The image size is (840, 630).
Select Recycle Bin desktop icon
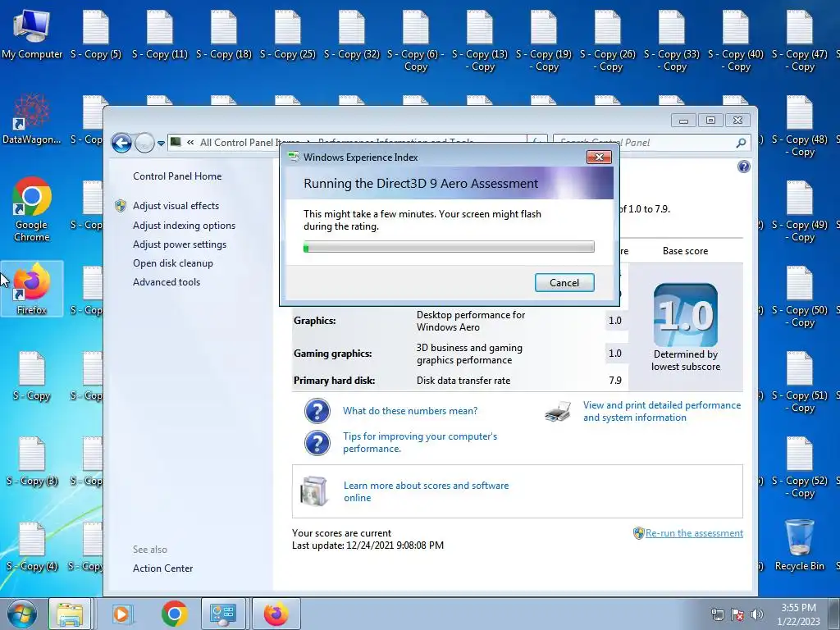pyautogui.click(x=799, y=546)
